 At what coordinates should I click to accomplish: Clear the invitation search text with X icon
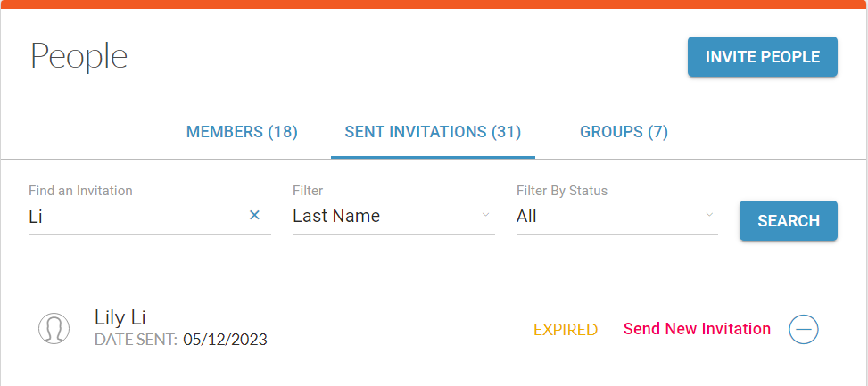(x=254, y=215)
